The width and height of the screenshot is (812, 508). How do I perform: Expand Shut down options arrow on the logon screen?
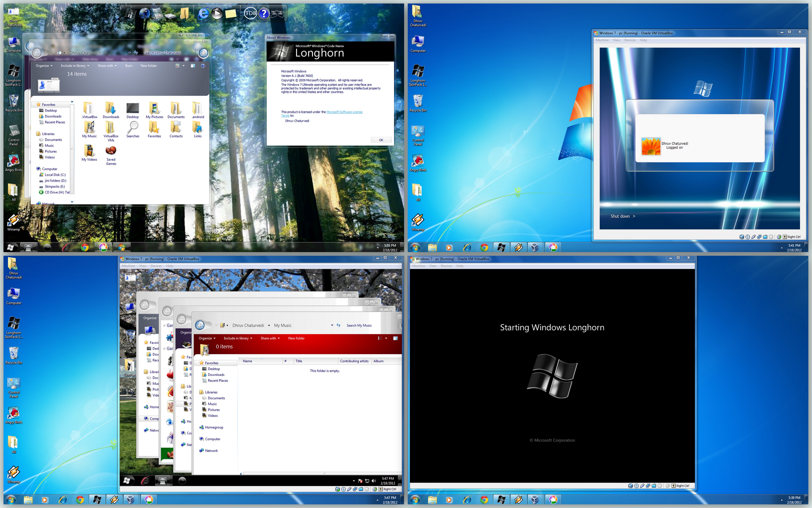(634, 216)
